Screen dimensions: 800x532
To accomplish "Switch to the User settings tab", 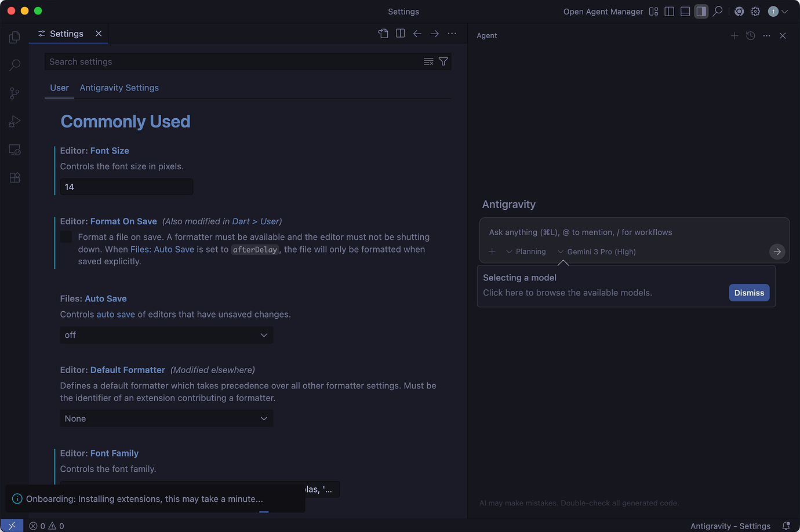I will (x=59, y=88).
